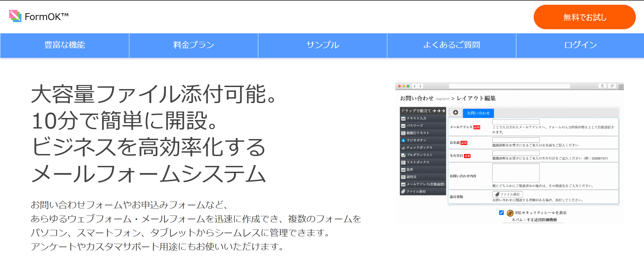
Task: Select the blue お問い合わせ tab in preview
Action: 478,113
